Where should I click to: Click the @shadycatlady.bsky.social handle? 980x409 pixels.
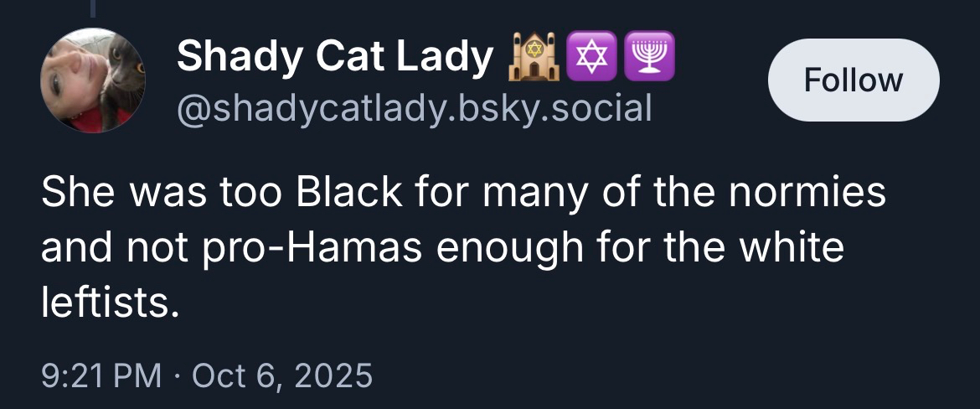414,107
